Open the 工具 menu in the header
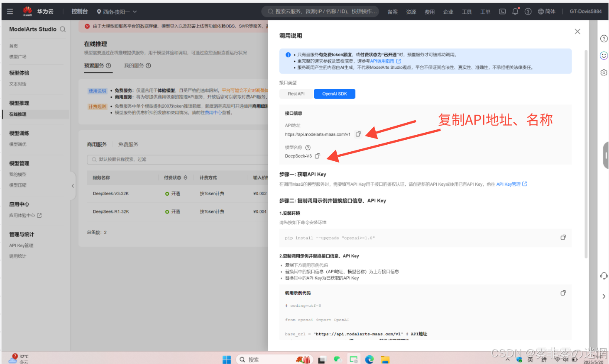This screenshot has width=609, height=364. (467, 12)
